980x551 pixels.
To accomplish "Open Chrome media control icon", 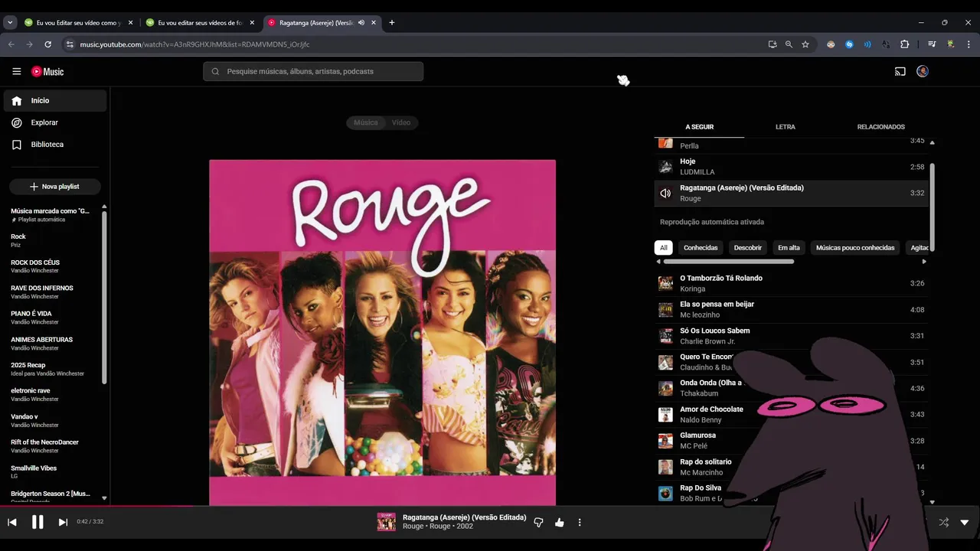I will (x=932, y=44).
